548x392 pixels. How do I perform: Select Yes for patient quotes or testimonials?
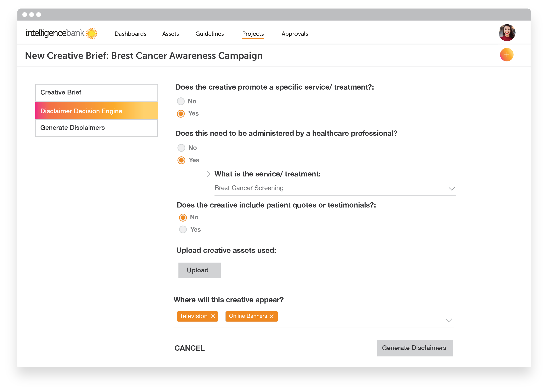click(x=183, y=229)
